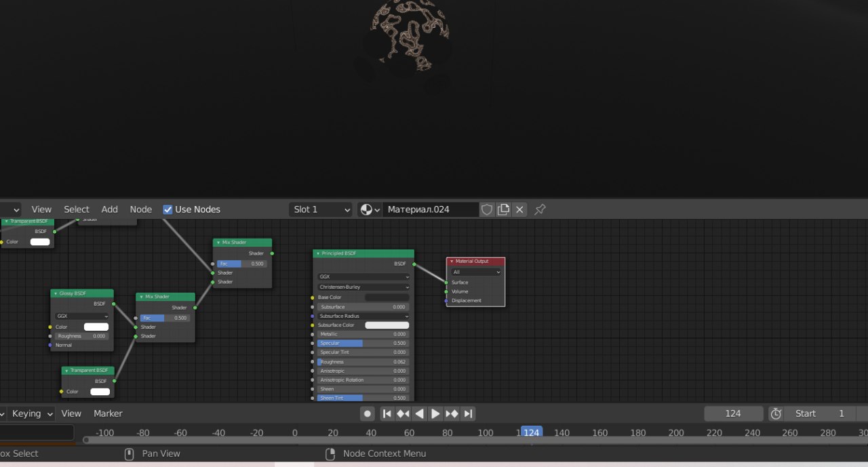
Task: Open the node editor View menu
Action: (x=41, y=209)
